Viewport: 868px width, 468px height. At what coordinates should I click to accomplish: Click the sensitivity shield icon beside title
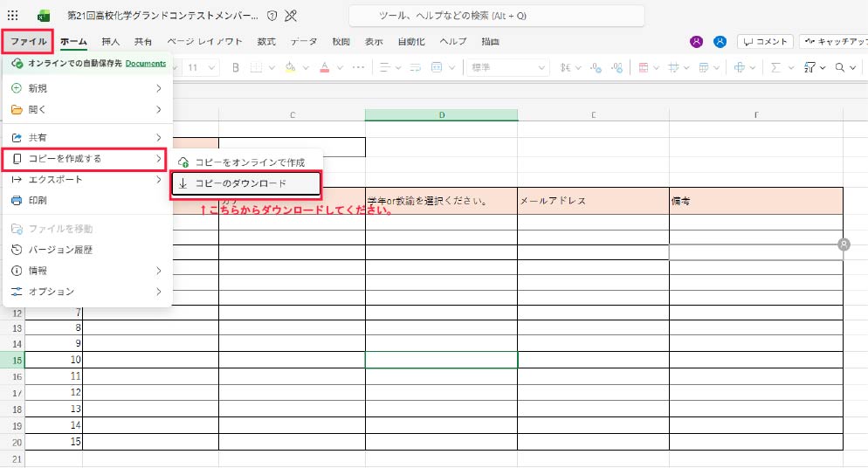tap(272, 16)
